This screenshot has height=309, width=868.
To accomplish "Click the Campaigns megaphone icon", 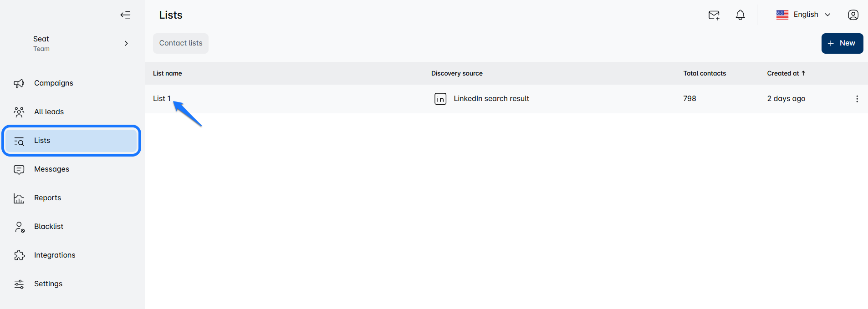I will [19, 83].
